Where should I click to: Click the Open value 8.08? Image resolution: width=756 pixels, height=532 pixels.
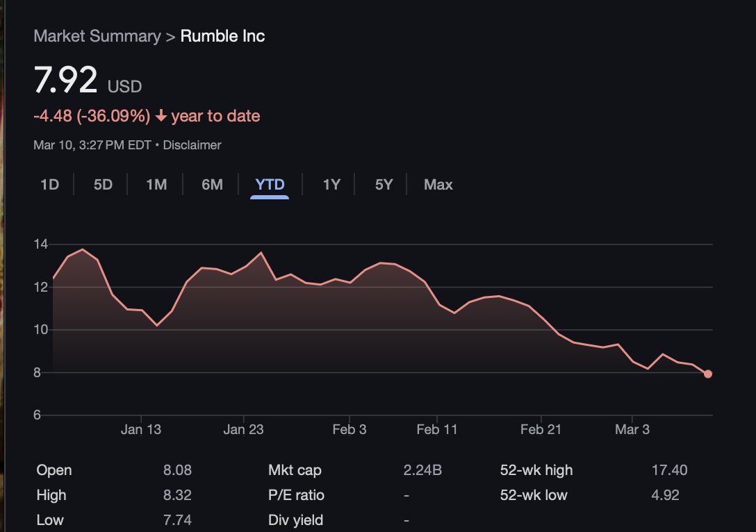pyautogui.click(x=177, y=469)
